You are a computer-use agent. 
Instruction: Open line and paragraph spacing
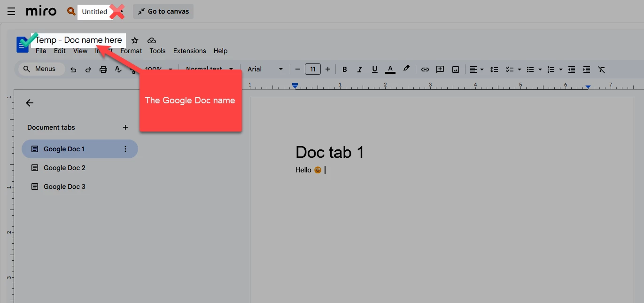pos(494,70)
